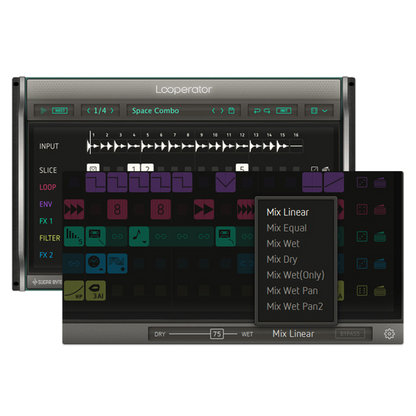
Task: Load the previous preset arrow
Action: point(214,110)
